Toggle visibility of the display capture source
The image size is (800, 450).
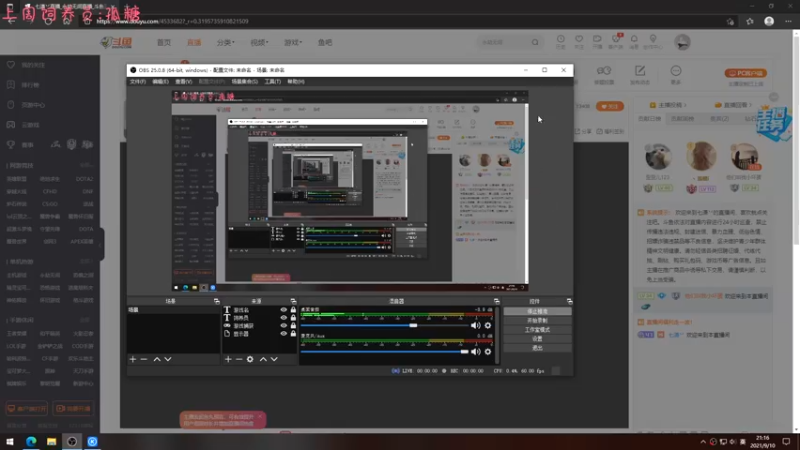click(x=284, y=333)
